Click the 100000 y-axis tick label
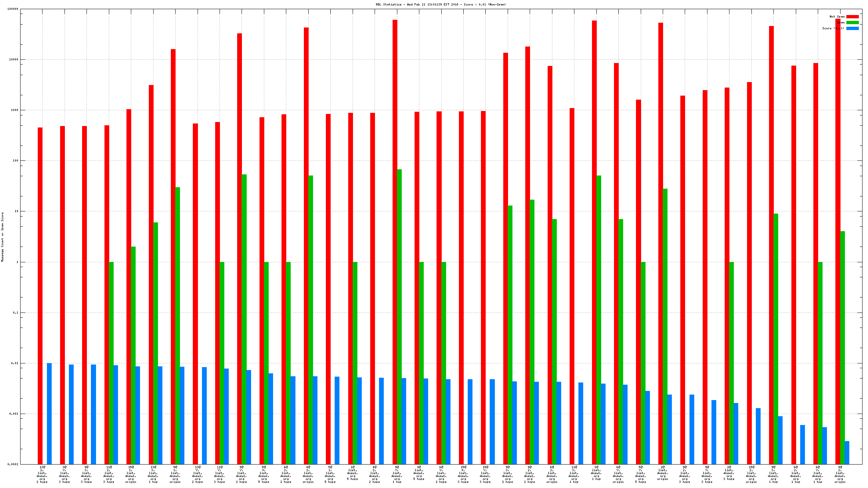This screenshot has height=488, width=868. (x=13, y=9)
